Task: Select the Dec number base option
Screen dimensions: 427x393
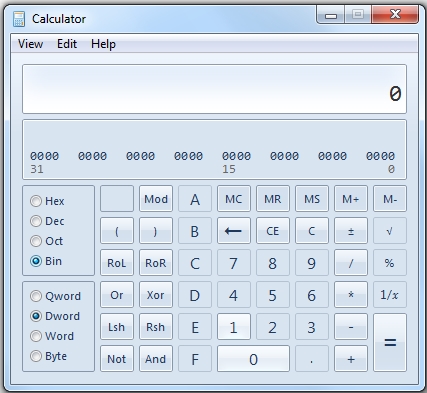Action: point(36,221)
